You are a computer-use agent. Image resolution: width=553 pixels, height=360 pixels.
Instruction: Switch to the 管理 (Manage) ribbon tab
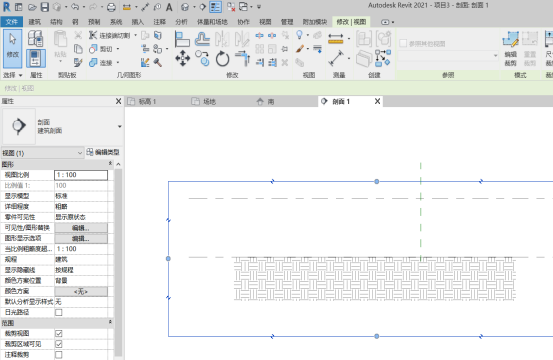coord(287,22)
